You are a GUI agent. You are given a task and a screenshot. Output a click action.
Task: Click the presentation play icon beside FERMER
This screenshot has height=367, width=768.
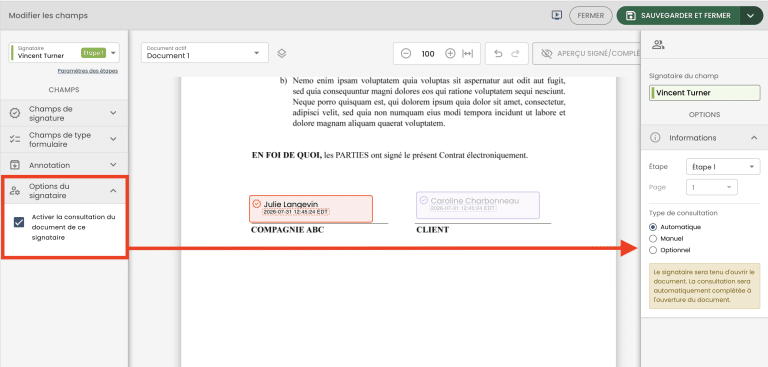point(556,15)
